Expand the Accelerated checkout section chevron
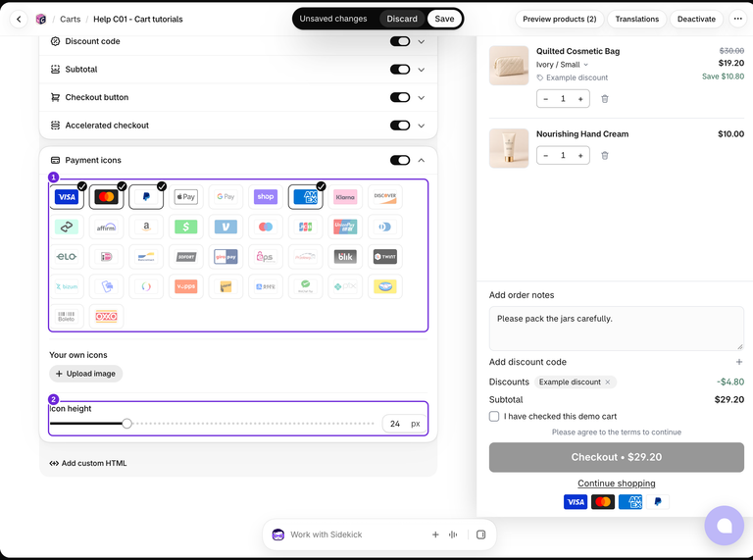753x560 pixels. coord(422,126)
